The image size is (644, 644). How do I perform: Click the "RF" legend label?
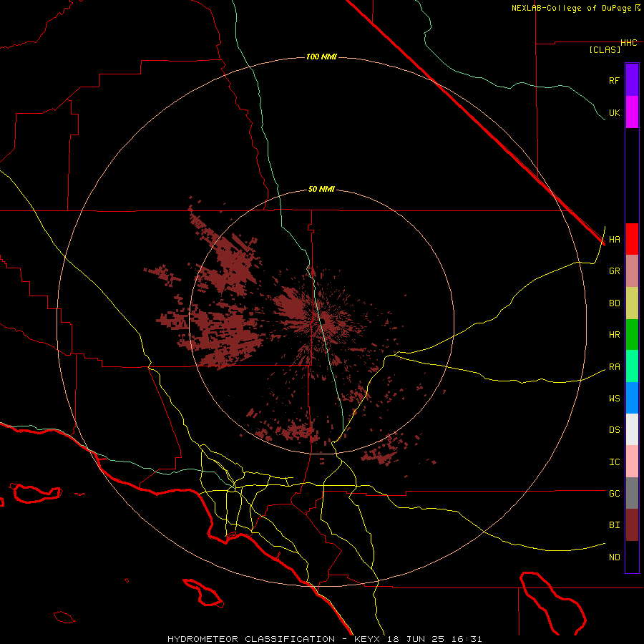(614, 80)
